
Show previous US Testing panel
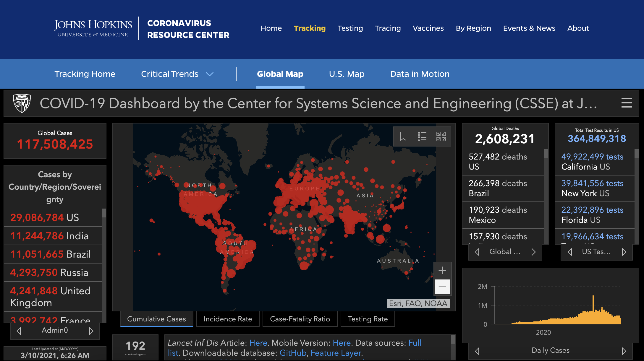coord(570,252)
